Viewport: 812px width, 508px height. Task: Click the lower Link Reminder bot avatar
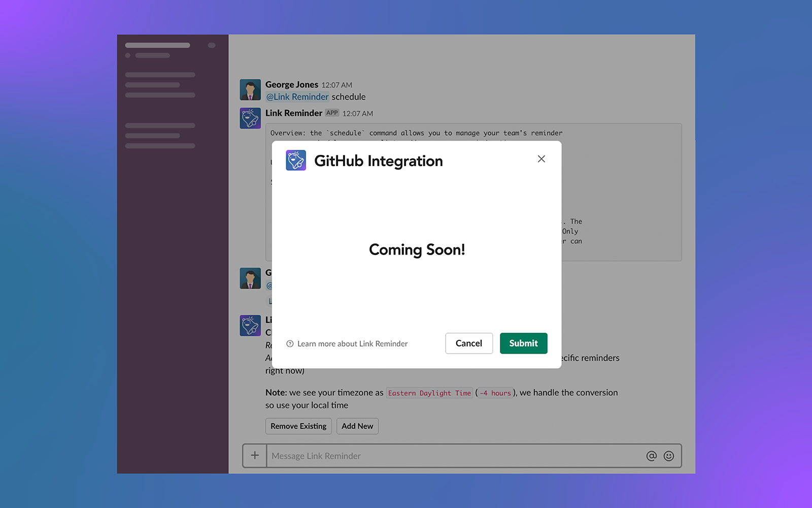[x=250, y=325]
